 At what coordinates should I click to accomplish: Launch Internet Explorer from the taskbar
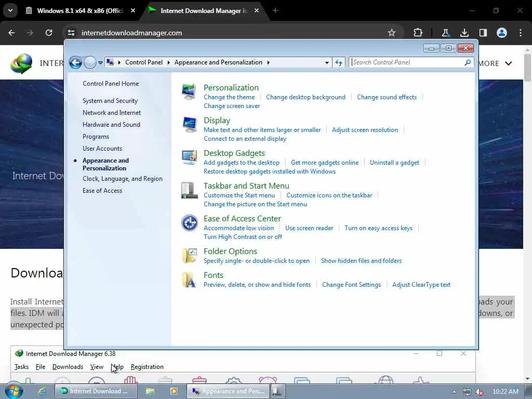[42, 391]
